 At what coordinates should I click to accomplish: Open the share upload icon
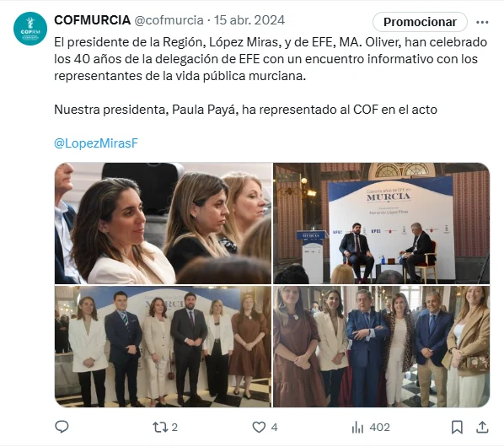(x=482, y=427)
